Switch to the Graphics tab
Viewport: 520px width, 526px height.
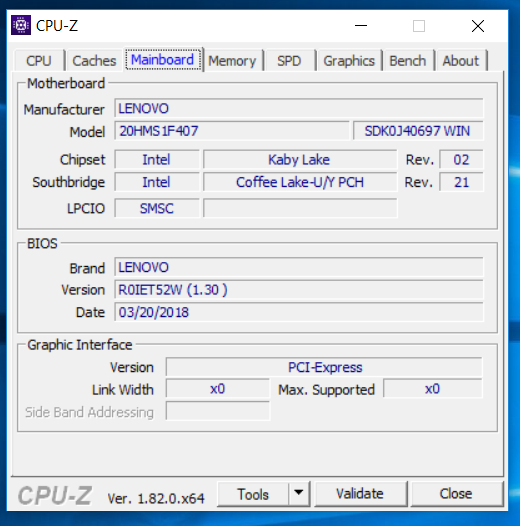coord(349,61)
